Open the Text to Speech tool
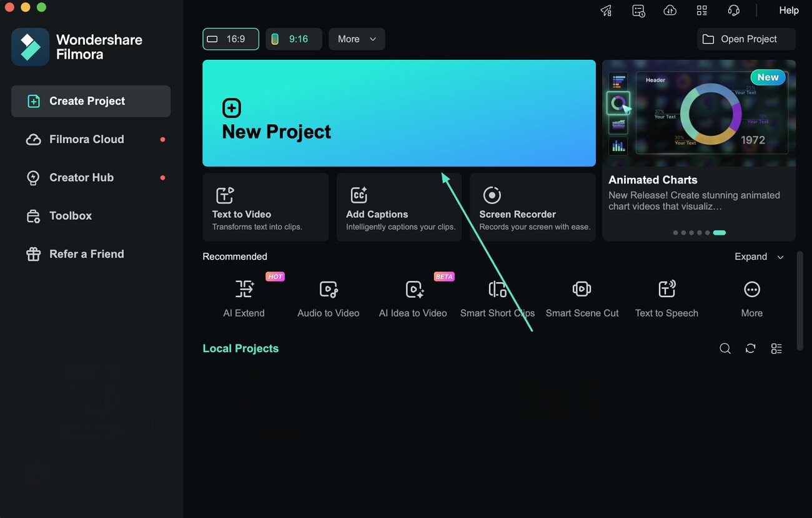This screenshot has width=812, height=518. click(666, 298)
